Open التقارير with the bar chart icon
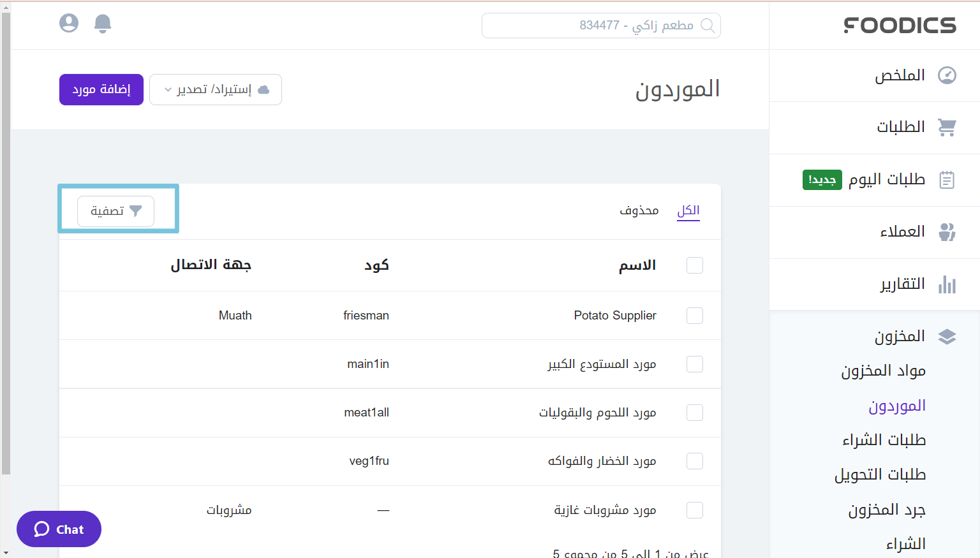 click(x=947, y=284)
